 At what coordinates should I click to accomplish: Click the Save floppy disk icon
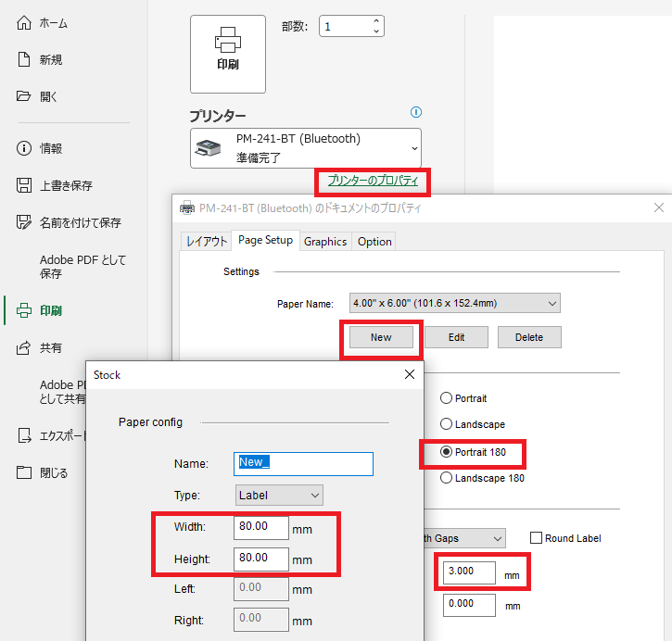[25, 185]
